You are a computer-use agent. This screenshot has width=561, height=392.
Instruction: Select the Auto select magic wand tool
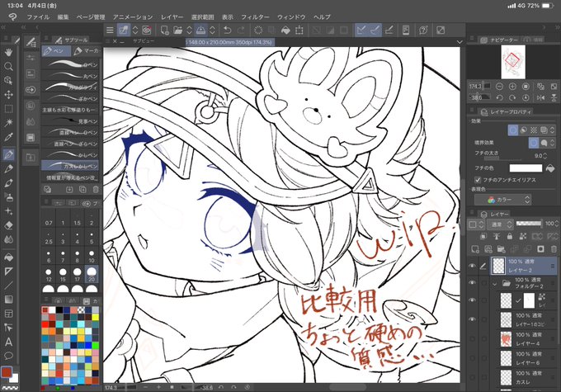tap(8, 123)
